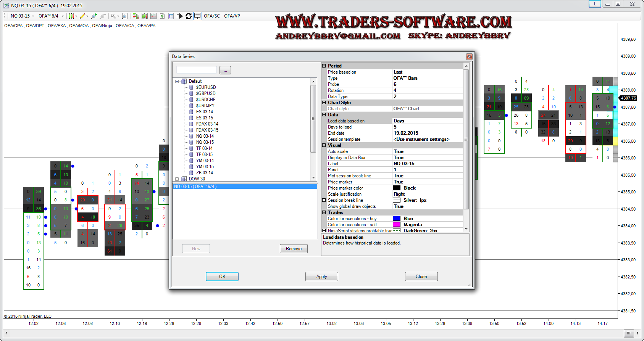The width and height of the screenshot is (644, 341).
Task: Click the Black price marker color swatch
Action: tap(397, 188)
